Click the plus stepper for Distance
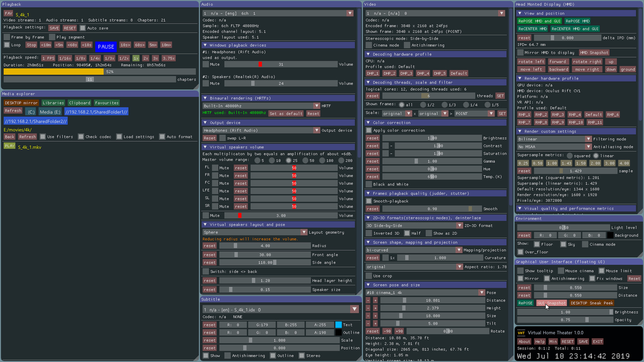 click(375, 300)
